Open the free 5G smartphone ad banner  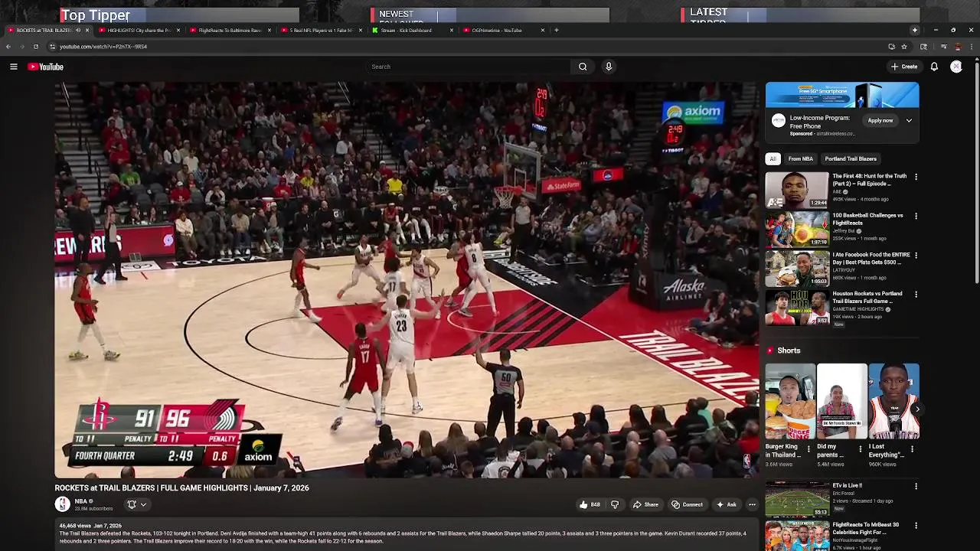[842, 95]
